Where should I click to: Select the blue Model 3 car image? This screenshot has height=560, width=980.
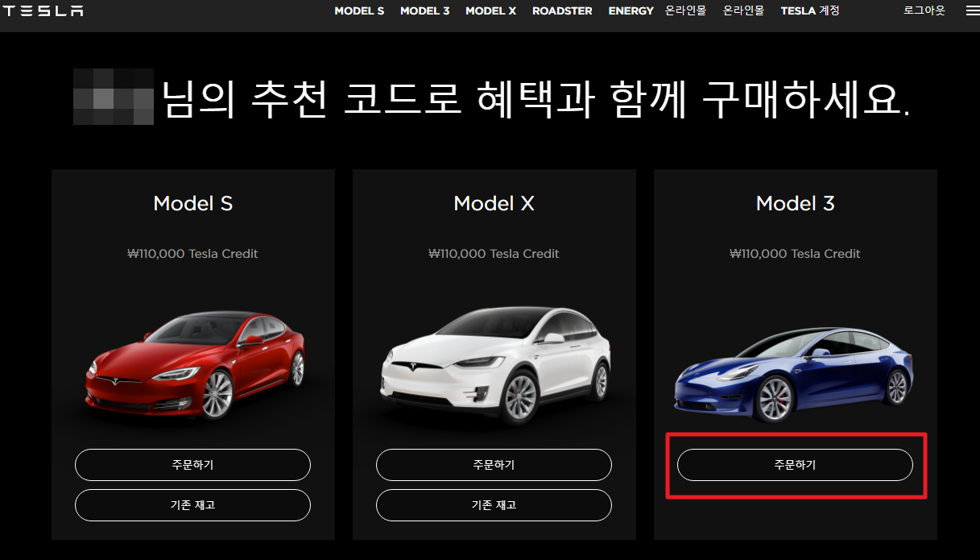coord(794,375)
